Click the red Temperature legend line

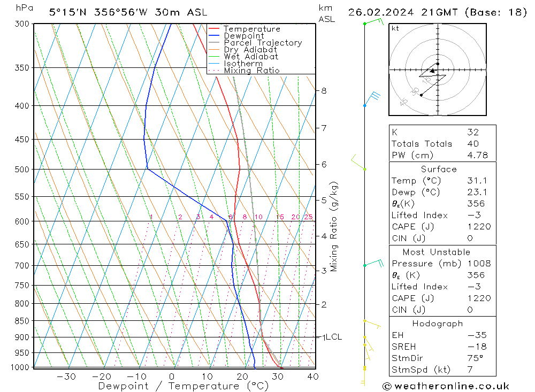tap(213, 29)
